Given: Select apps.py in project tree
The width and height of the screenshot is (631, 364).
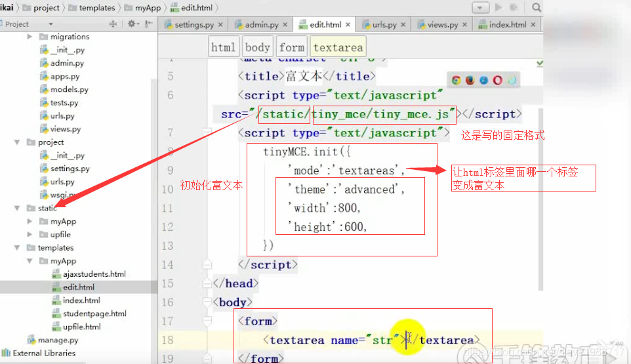Looking at the screenshot, I should [x=64, y=76].
